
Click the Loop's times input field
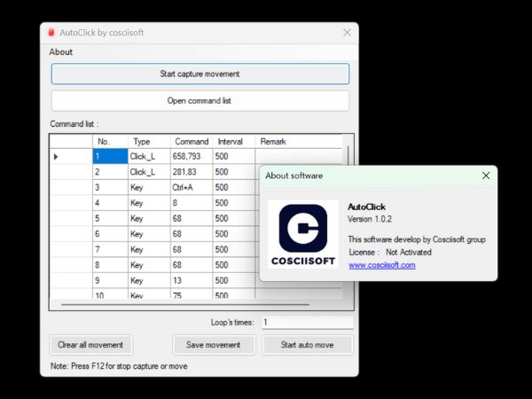[x=306, y=323]
